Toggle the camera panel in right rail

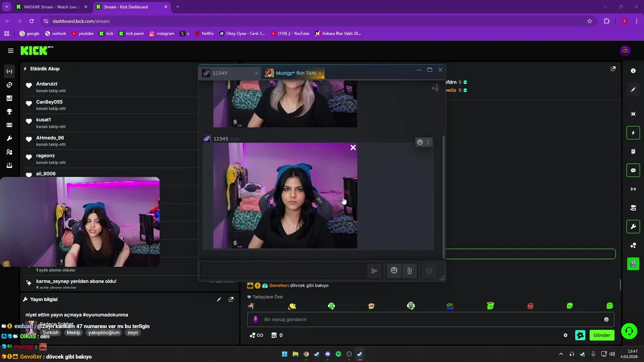click(633, 208)
